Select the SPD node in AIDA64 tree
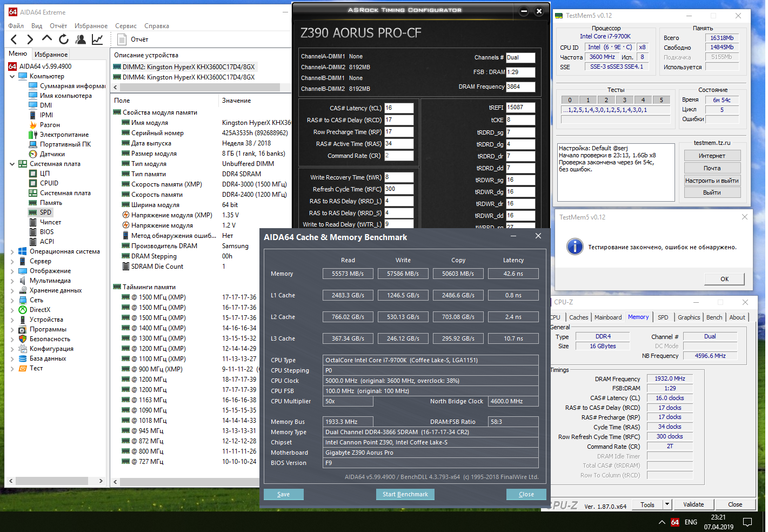The width and height of the screenshot is (768, 532). click(45, 212)
